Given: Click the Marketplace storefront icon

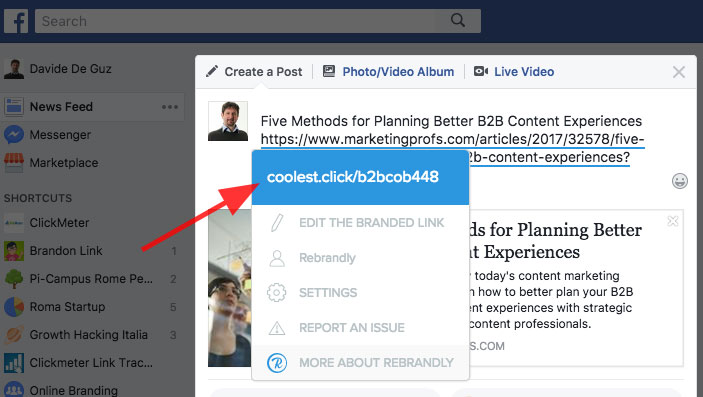Looking at the screenshot, I should [14, 162].
